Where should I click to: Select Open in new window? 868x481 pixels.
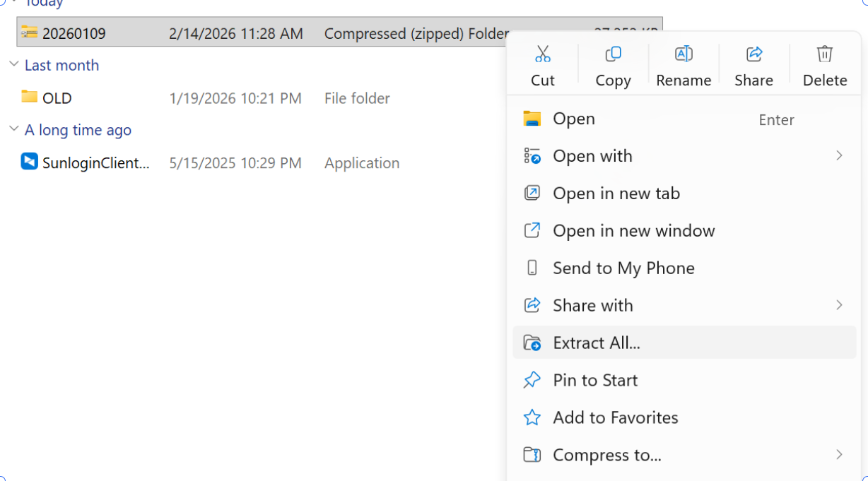pos(633,231)
